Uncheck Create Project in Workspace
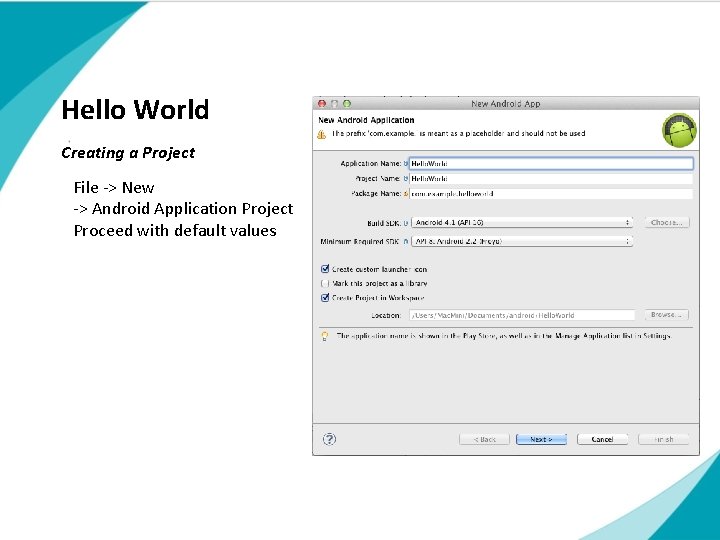This screenshot has width=720, height=540. [x=325, y=298]
